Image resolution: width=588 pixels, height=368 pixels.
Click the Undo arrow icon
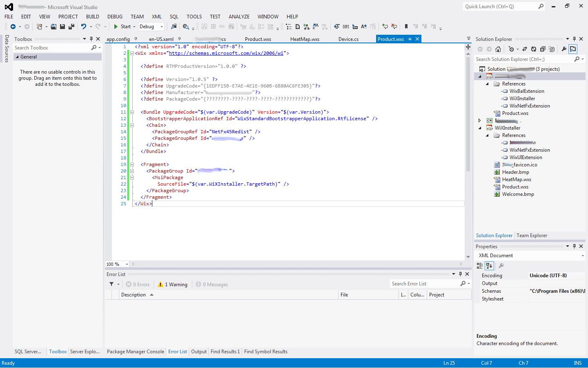83,27
